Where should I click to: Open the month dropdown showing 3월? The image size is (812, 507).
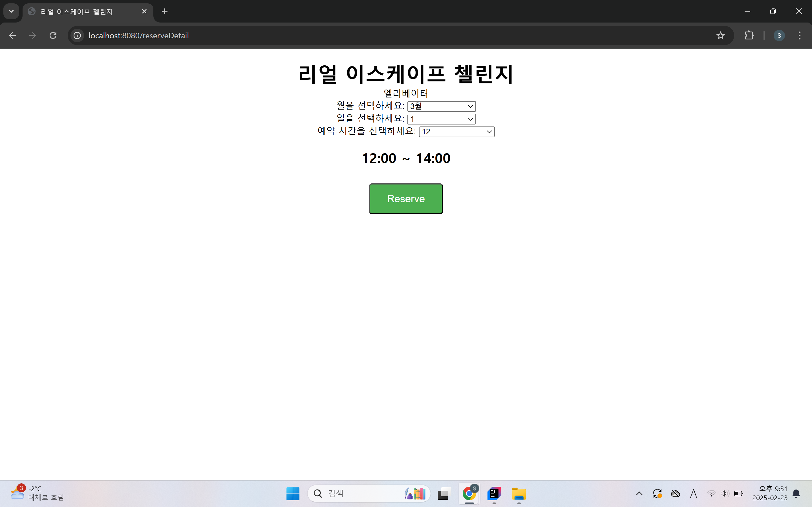coord(441,106)
